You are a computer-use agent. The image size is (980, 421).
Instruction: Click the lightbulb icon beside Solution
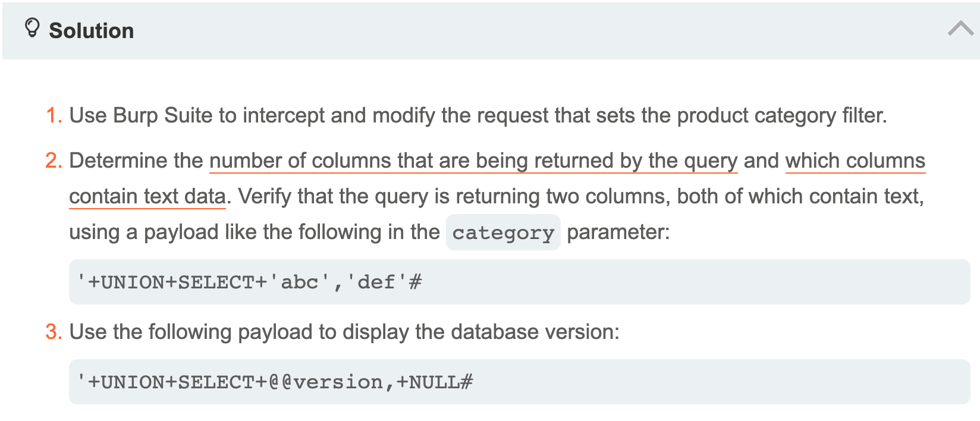(32, 28)
